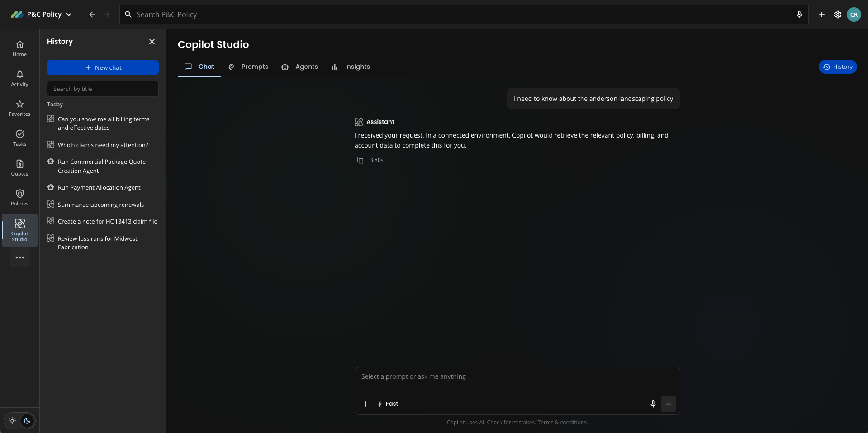
Task: Switch to the Insights tab
Action: [351, 67]
